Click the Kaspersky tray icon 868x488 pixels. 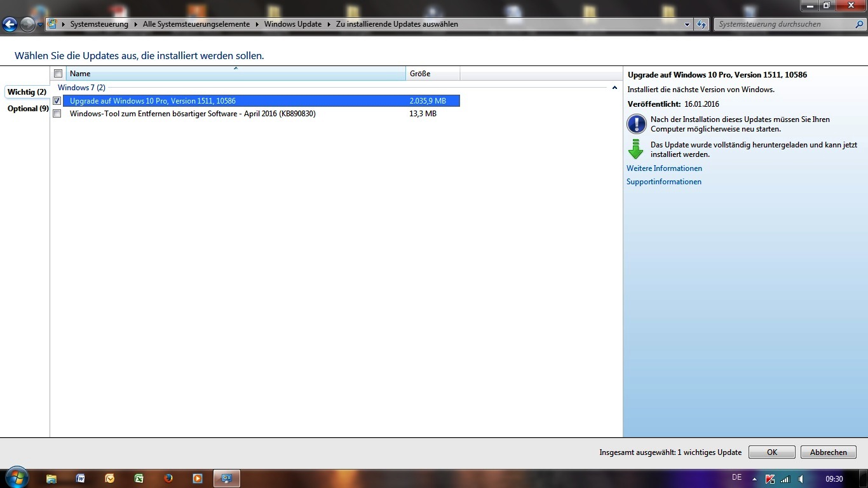[x=770, y=478]
